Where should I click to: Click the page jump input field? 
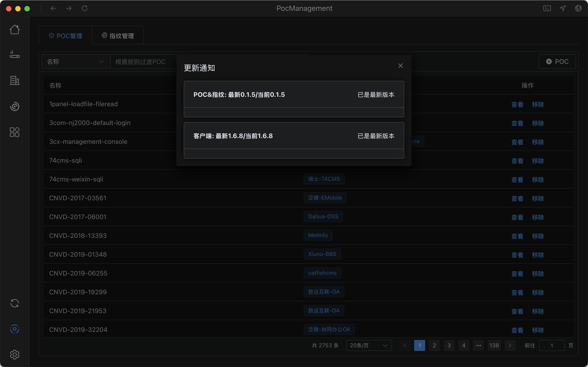pos(551,345)
